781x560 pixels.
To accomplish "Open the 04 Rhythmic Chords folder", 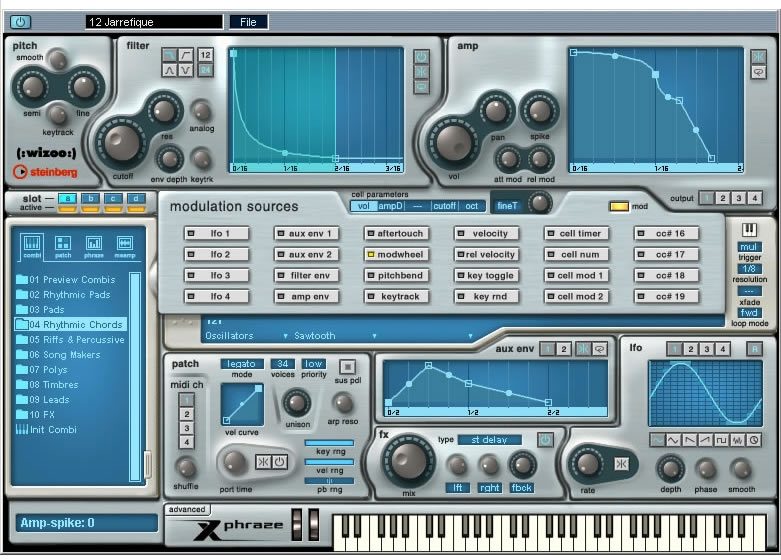I will pos(71,325).
